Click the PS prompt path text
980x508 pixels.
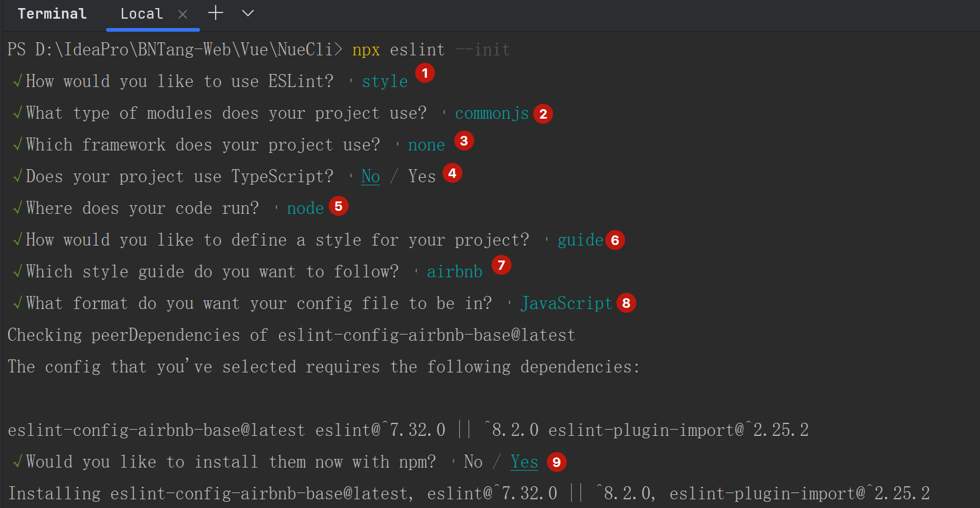tap(176, 50)
